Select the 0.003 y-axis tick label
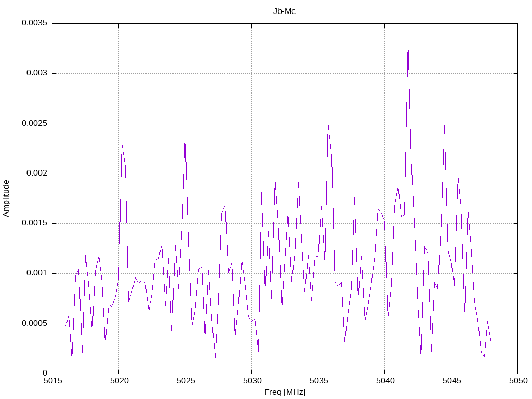This screenshot has height=399, width=532. (37, 73)
